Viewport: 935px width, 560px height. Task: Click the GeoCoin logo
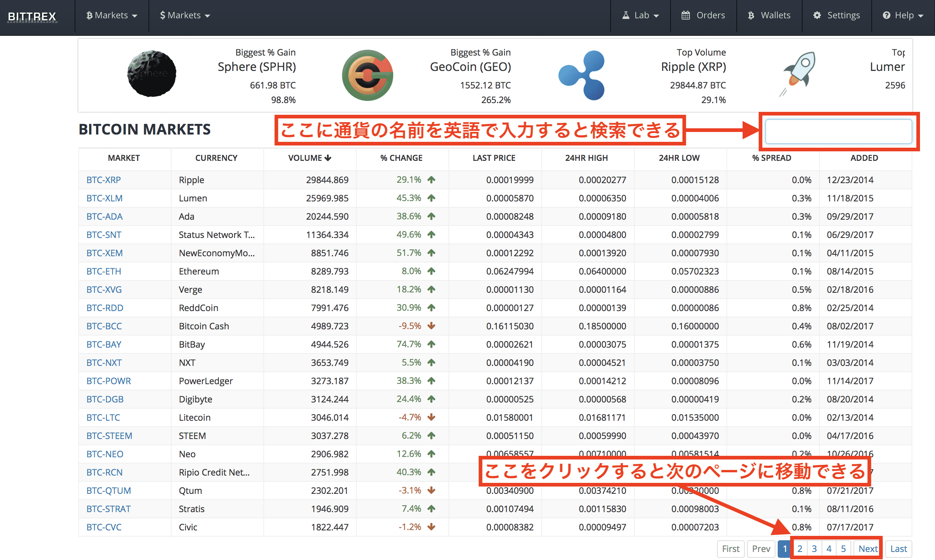click(x=367, y=75)
